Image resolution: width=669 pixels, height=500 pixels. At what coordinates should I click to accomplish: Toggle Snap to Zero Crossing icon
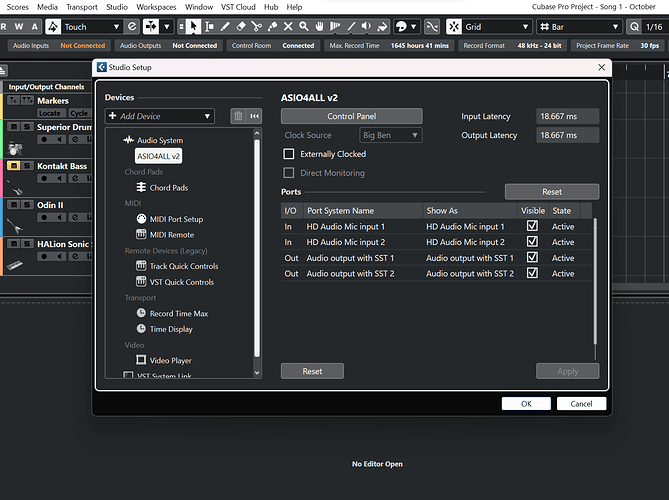432,26
